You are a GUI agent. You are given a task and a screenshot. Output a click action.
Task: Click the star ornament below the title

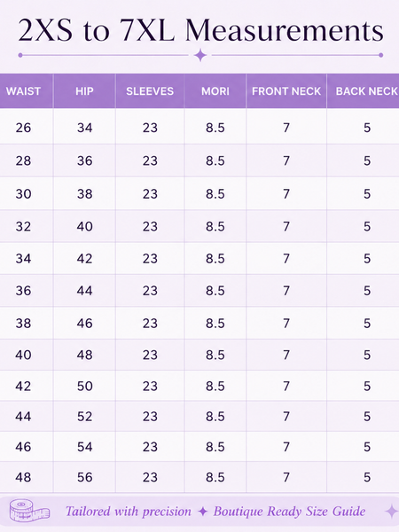tap(200, 55)
